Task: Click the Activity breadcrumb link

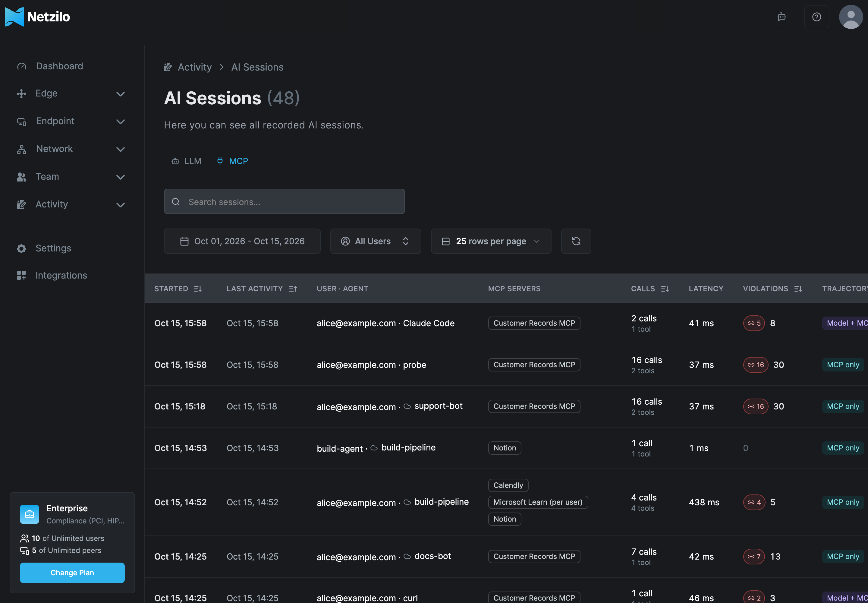Action: 194,67
